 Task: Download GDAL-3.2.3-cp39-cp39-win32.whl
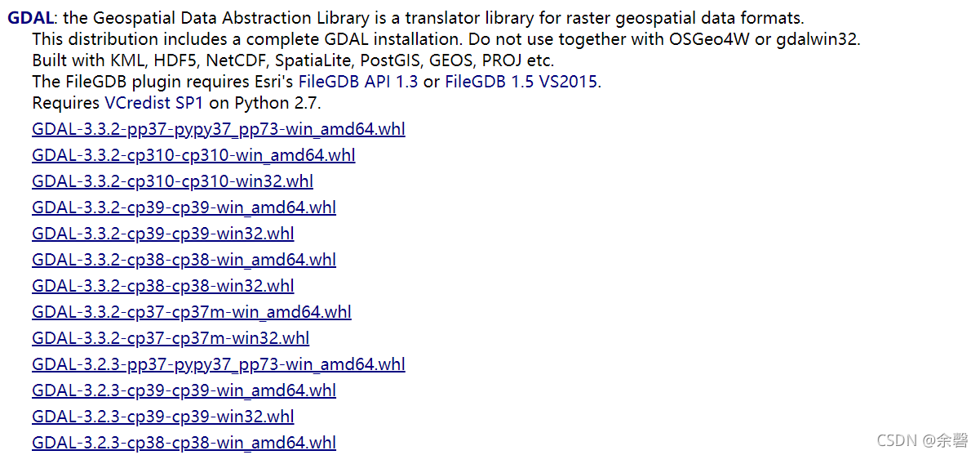point(163,417)
